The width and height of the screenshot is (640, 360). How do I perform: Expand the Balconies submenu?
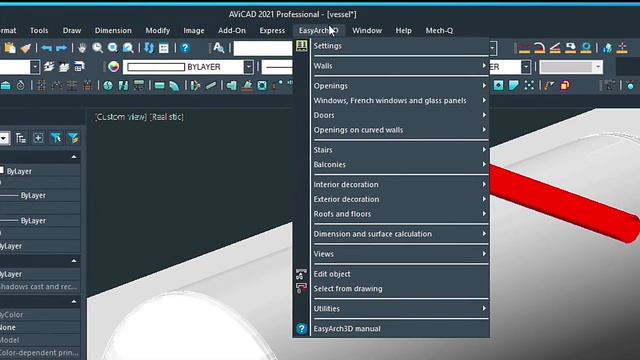(400, 165)
